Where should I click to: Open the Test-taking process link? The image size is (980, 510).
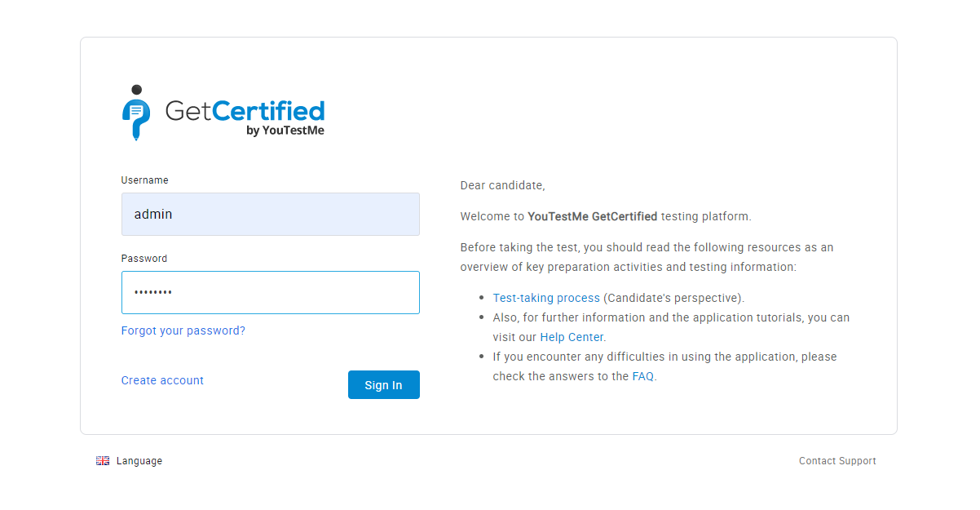(546, 298)
